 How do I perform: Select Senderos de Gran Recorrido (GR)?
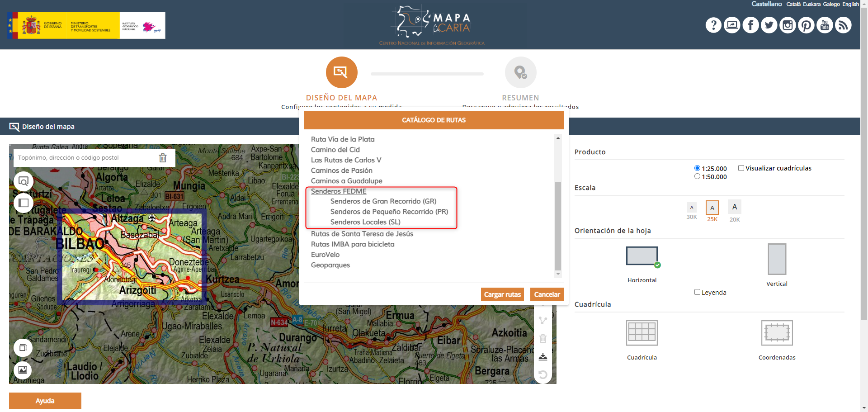(x=383, y=201)
